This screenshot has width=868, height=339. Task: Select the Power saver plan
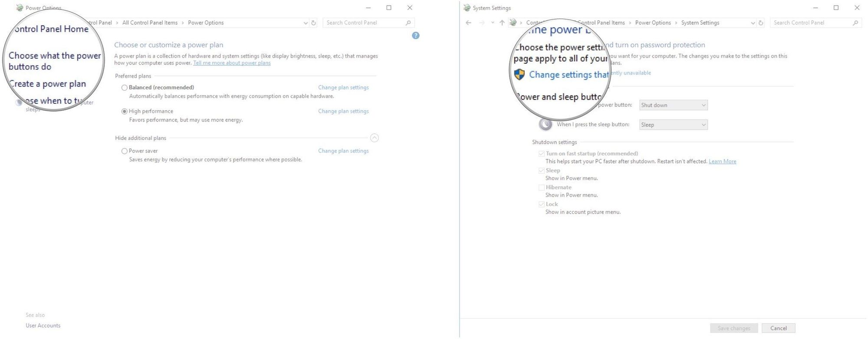(x=125, y=151)
